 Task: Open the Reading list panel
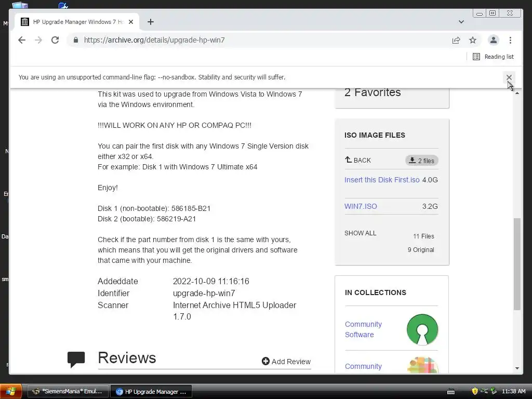click(494, 57)
